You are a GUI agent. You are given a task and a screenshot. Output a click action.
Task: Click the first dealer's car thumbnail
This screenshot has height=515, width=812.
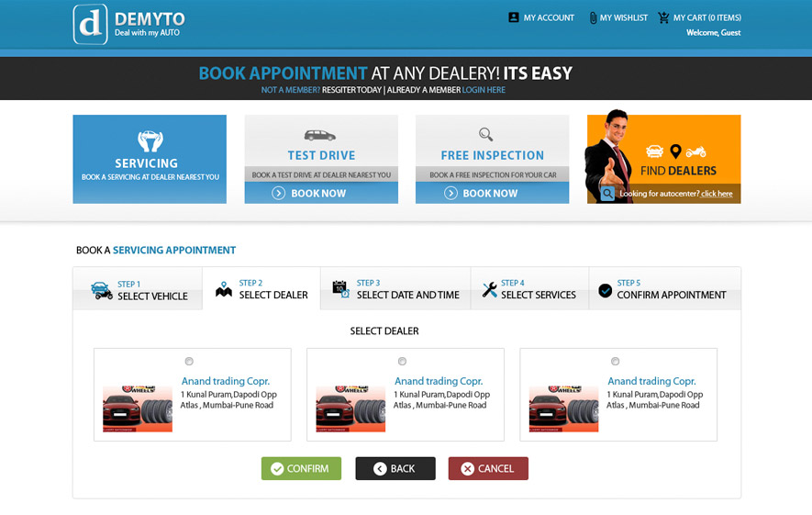pyautogui.click(x=138, y=408)
